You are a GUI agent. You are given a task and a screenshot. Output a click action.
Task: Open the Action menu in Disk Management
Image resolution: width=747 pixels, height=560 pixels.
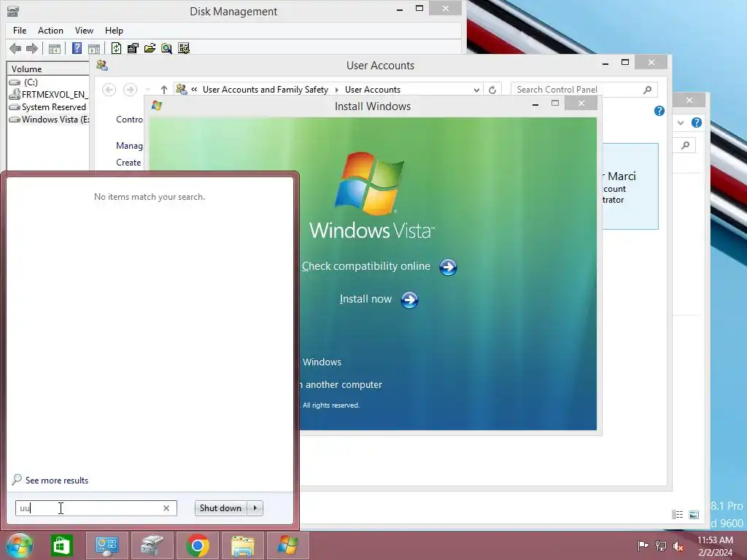point(50,31)
